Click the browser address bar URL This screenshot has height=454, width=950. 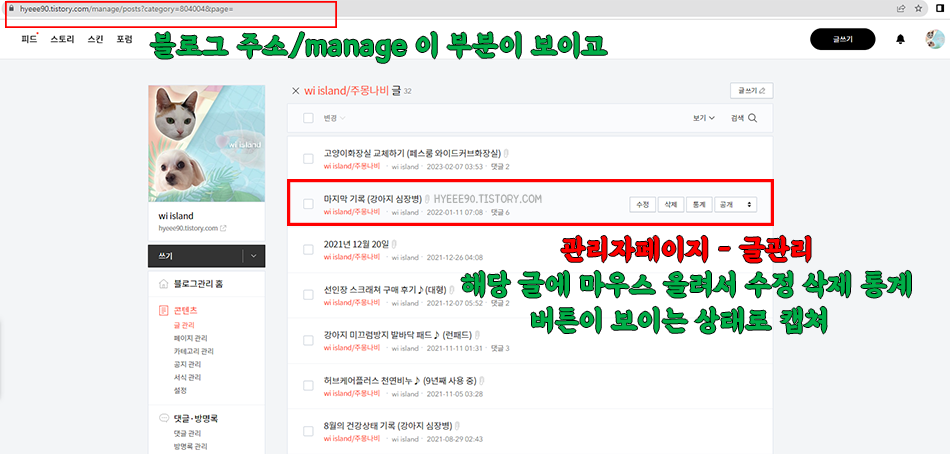128,9
